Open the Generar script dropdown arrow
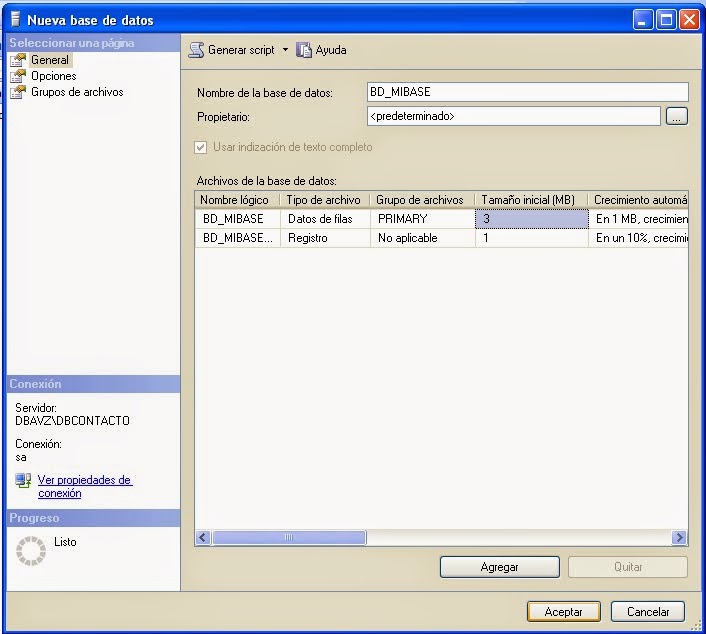The image size is (706, 634). 285,50
